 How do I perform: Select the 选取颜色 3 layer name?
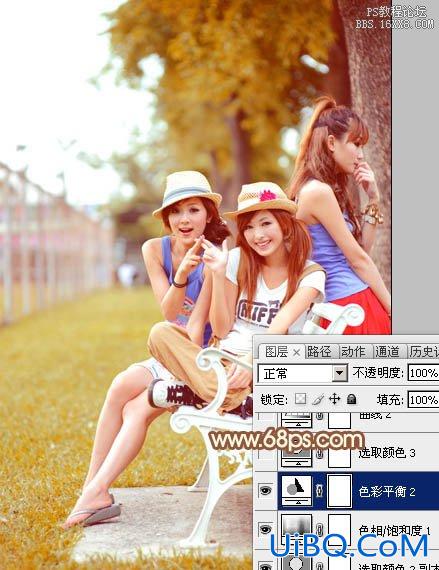[x=387, y=453]
